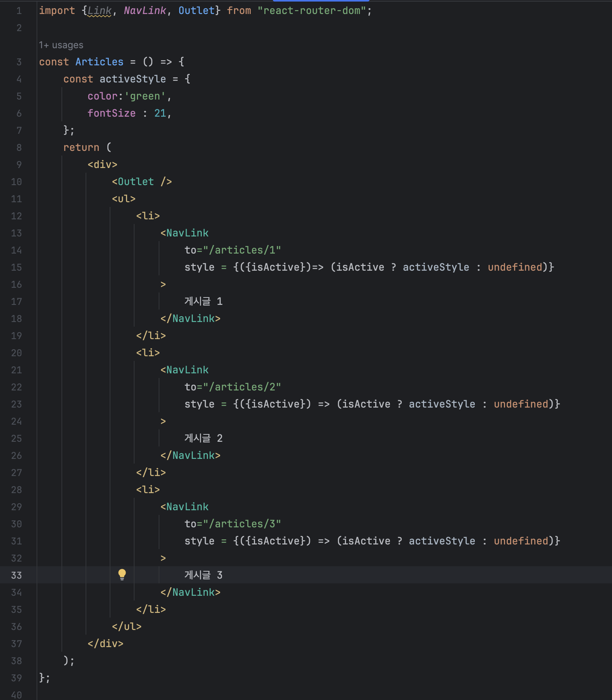Click 'undefined' on line 15
This screenshot has width=612, height=700.
tap(515, 267)
